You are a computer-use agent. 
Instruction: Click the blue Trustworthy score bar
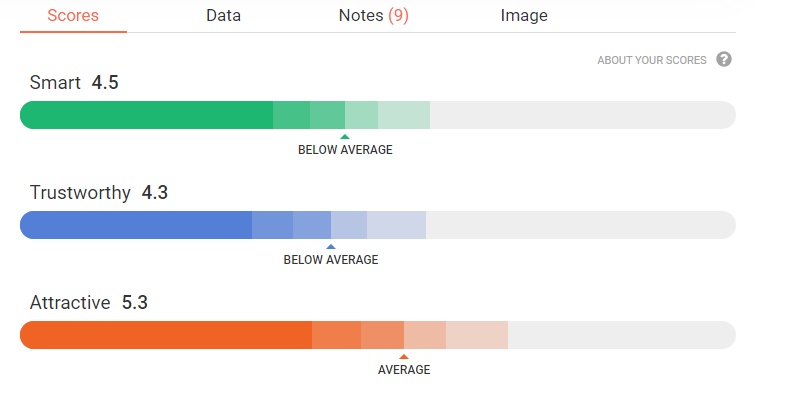coord(140,225)
